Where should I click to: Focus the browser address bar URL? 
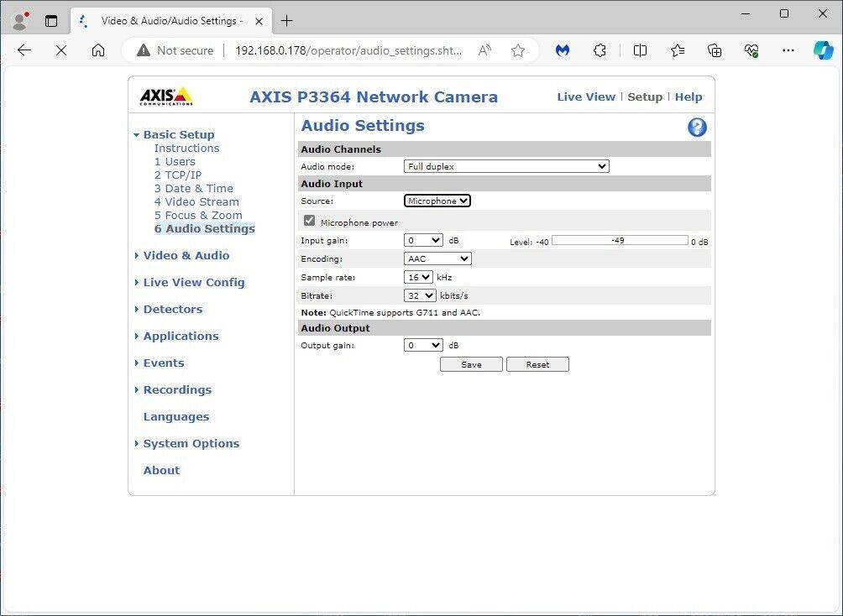pyautogui.click(x=348, y=50)
